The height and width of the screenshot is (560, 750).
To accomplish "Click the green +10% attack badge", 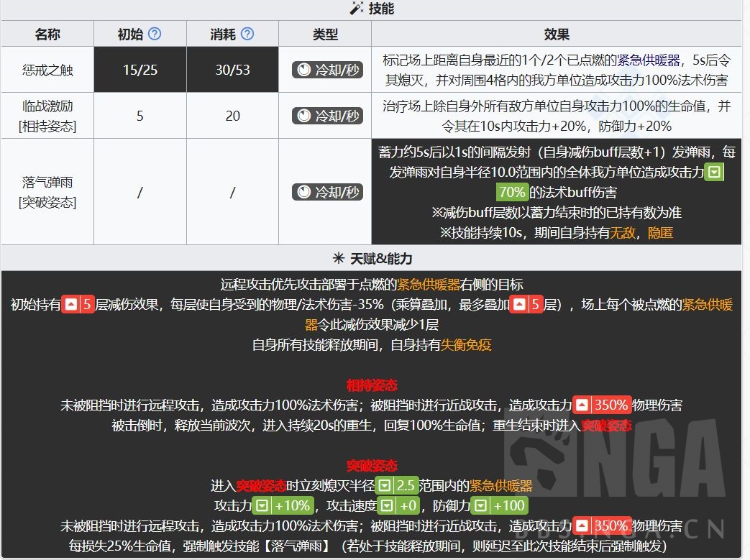I will 284,505.
